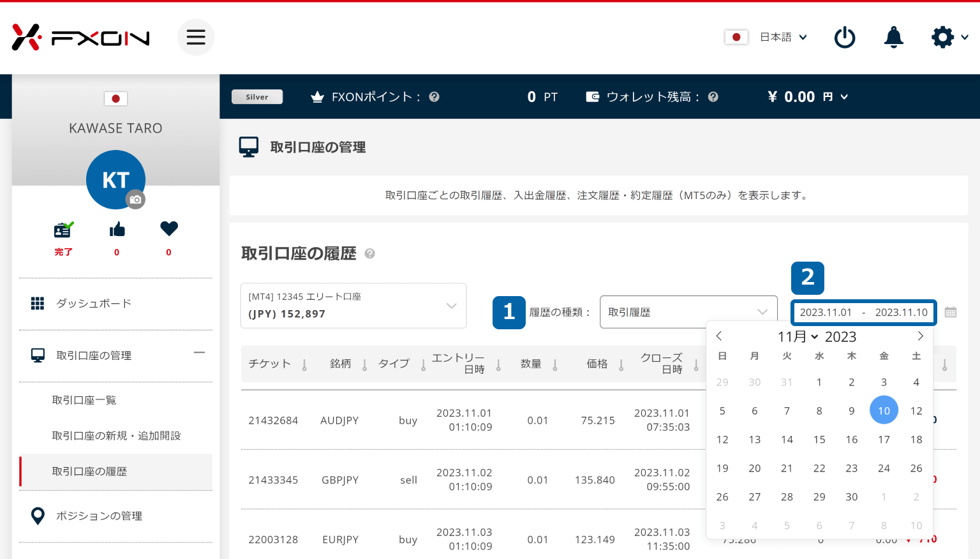Click the 2023 year in calendar header

[841, 336]
